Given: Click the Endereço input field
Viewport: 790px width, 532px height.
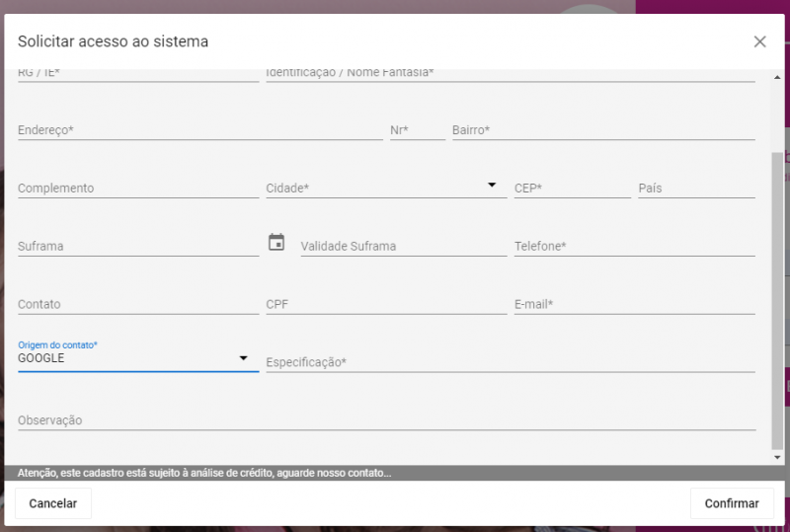Looking at the screenshot, I should (x=199, y=130).
